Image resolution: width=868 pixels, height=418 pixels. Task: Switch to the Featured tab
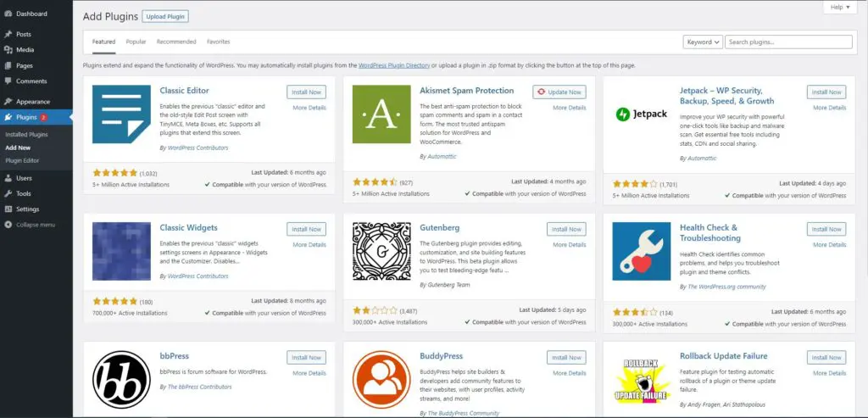tap(103, 42)
